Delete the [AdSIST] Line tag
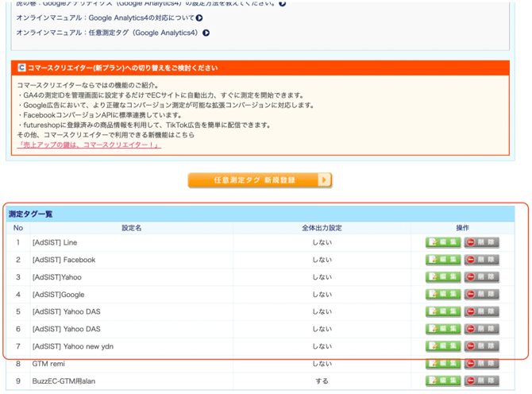Screen dimensions: 532x394 coord(482,242)
